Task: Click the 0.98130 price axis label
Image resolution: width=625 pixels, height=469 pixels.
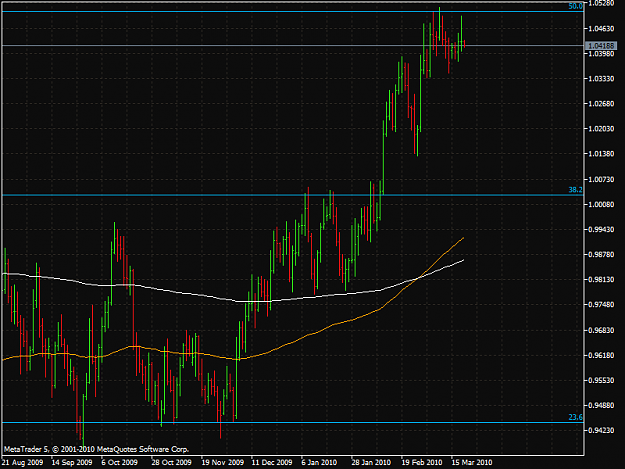Action: pyautogui.click(x=601, y=280)
